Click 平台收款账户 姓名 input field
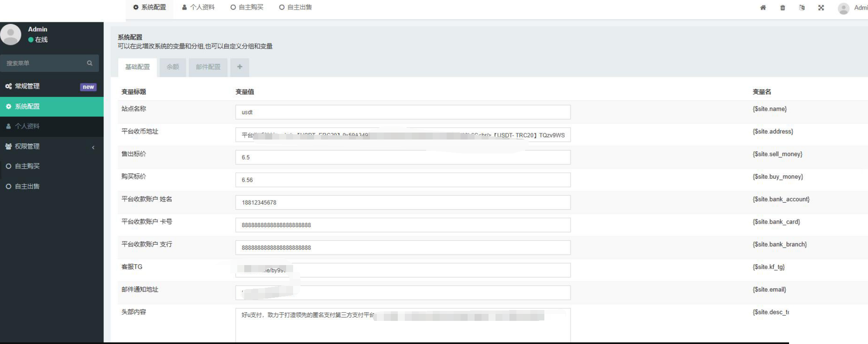Viewport: 868px width, 344px height. tap(403, 202)
